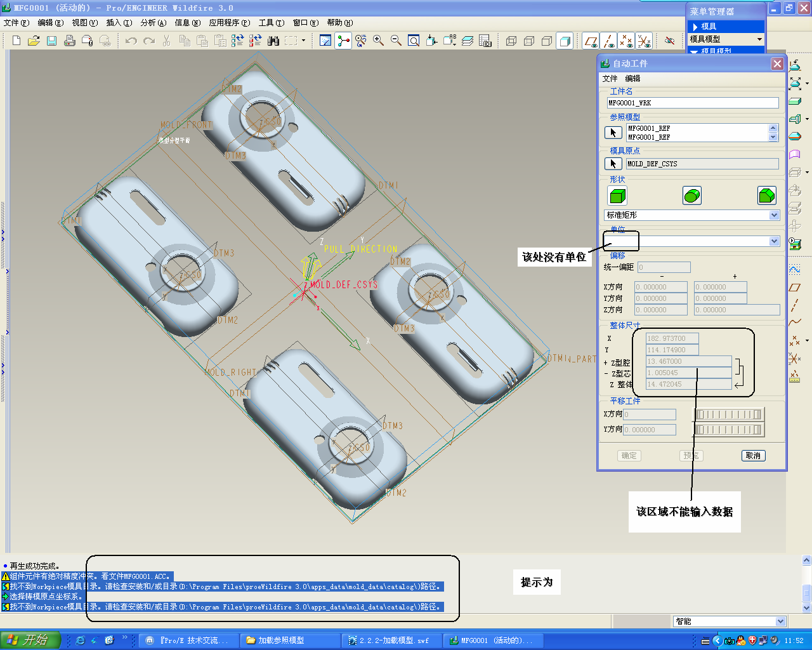Switch to Pro/E 技术交流 taskbar window
The image size is (812, 650).
(190, 640)
